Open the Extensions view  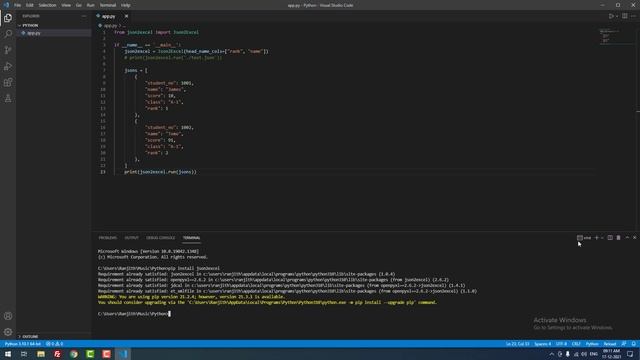point(8,82)
